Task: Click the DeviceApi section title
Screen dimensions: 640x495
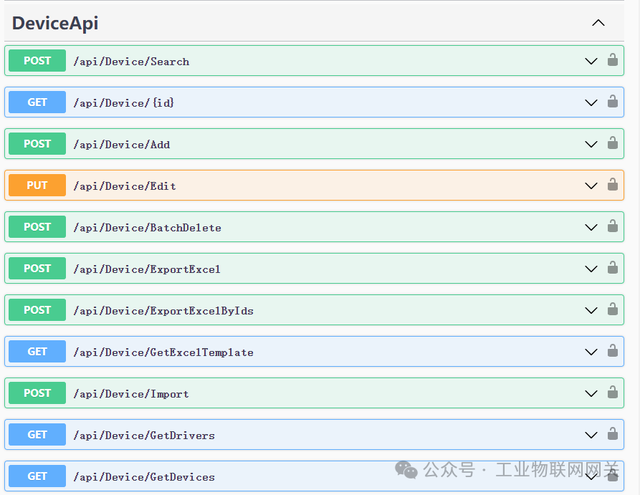Action: tap(55, 23)
